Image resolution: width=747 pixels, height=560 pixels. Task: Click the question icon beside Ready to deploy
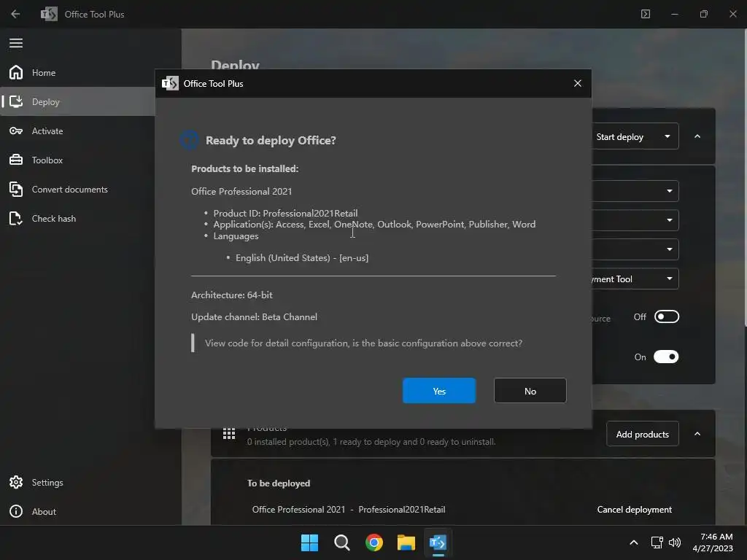pyautogui.click(x=189, y=140)
